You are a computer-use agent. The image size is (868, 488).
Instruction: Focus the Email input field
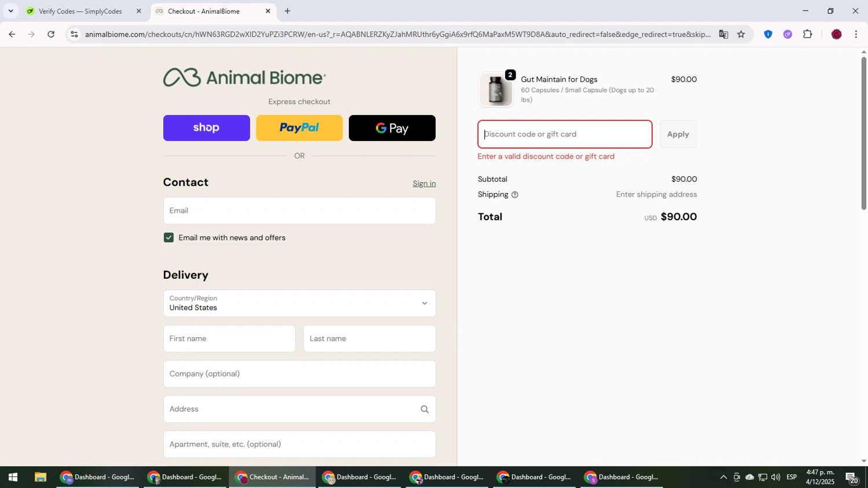click(x=299, y=210)
